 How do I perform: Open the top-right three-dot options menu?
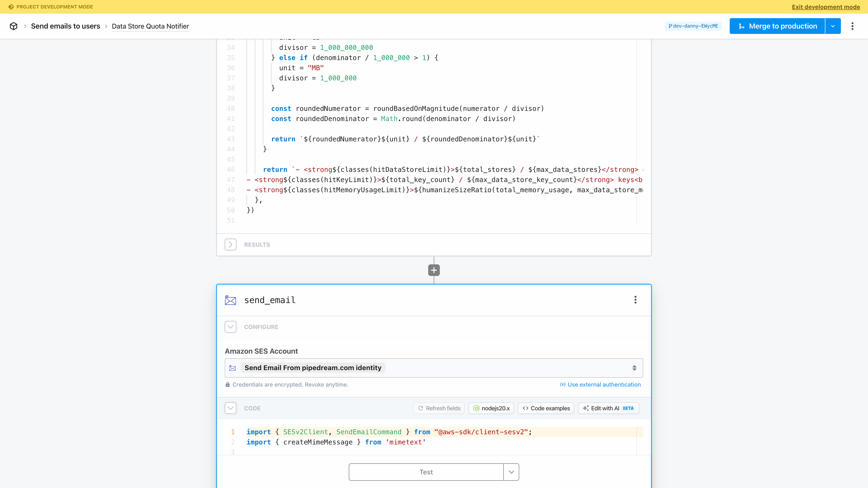coord(852,26)
